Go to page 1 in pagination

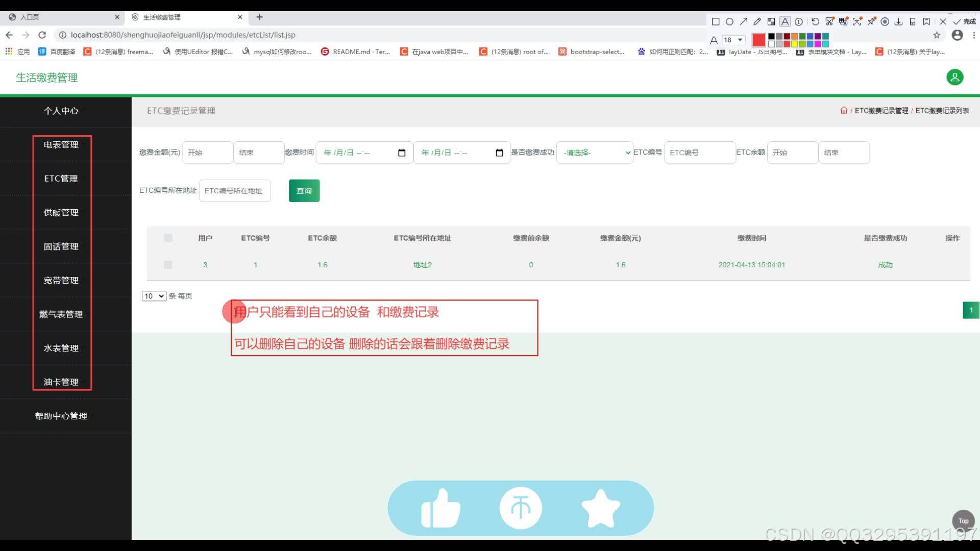click(971, 310)
